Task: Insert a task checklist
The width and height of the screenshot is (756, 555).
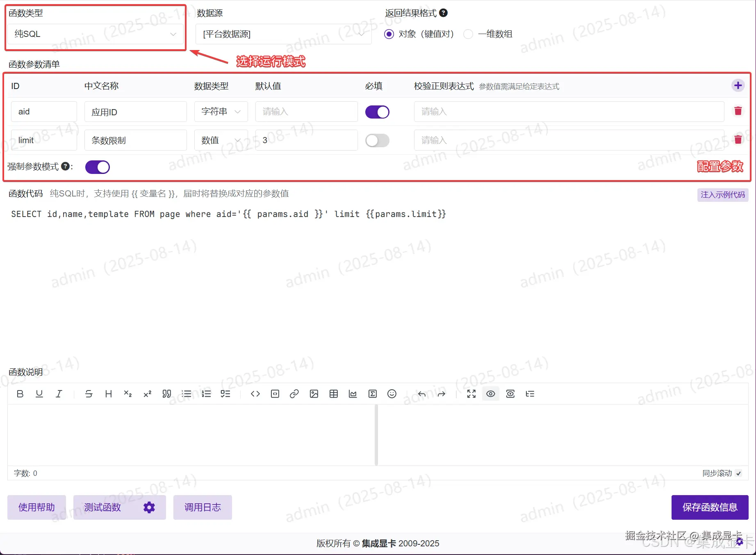Action: pos(225,394)
